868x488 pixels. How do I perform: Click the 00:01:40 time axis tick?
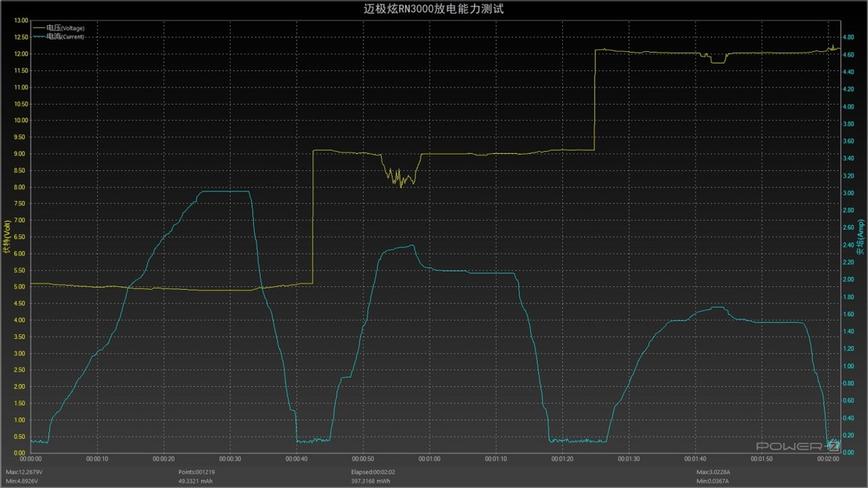point(695,458)
